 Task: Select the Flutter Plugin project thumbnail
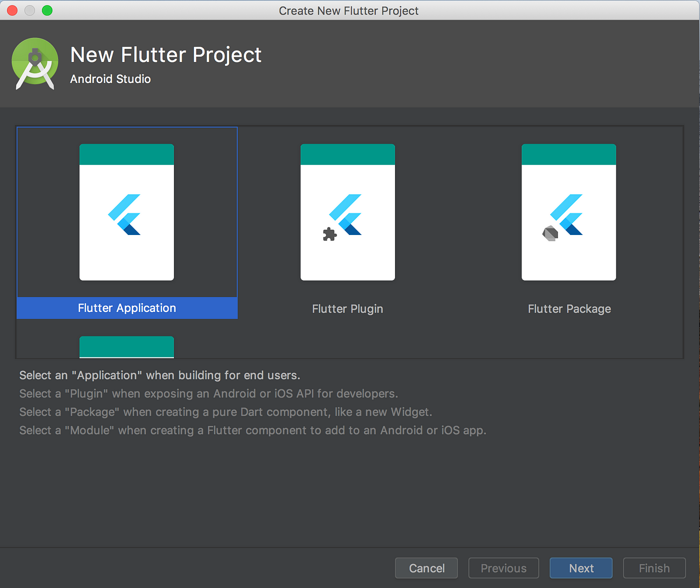347,212
